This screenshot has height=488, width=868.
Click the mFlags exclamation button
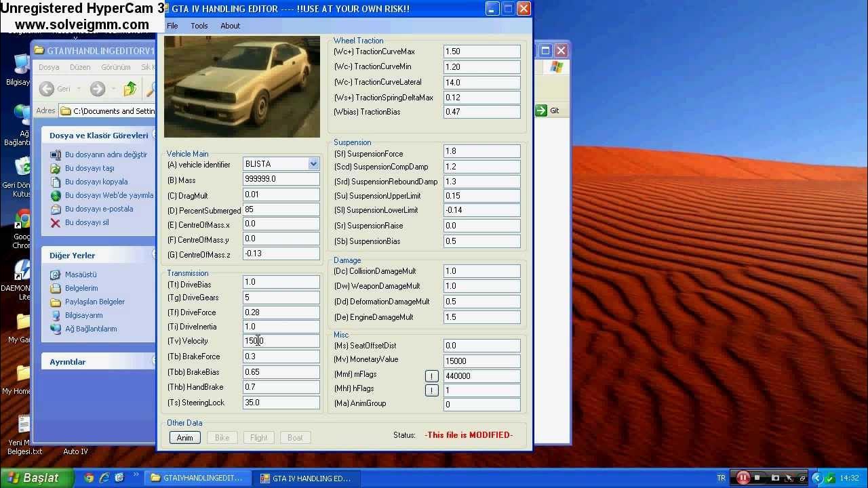pyautogui.click(x=431, y=375)
